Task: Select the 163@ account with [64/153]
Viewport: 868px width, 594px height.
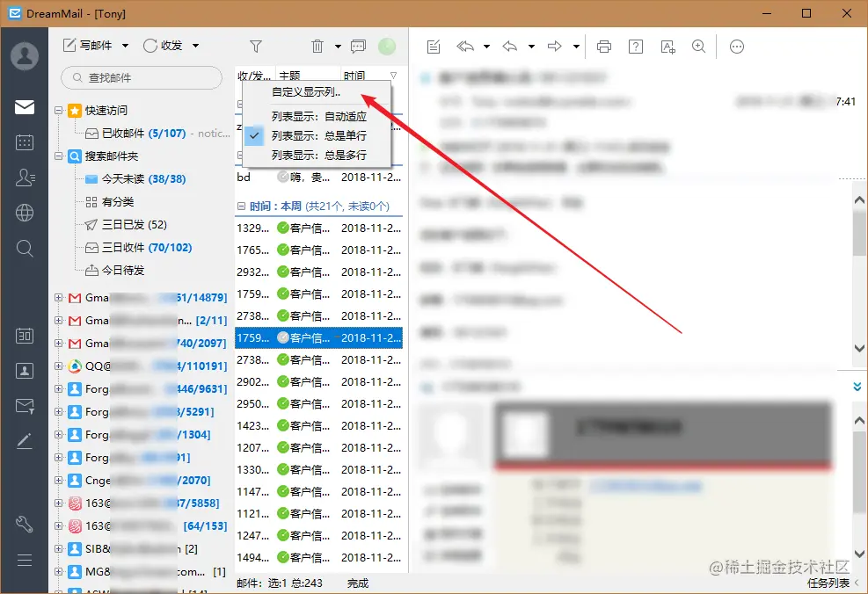Action: [x=148, y=525]
